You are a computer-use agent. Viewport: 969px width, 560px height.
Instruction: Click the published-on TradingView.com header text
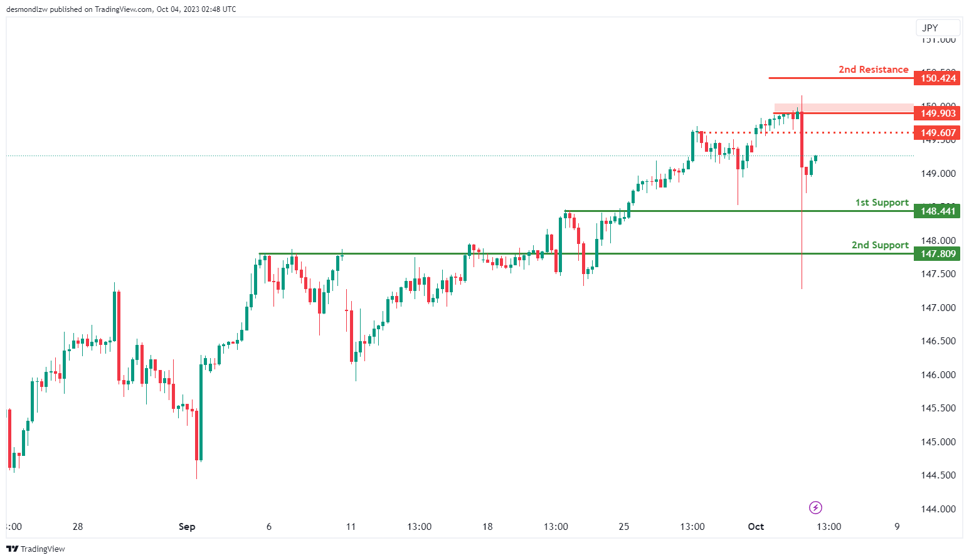click(x=121, y=9)
